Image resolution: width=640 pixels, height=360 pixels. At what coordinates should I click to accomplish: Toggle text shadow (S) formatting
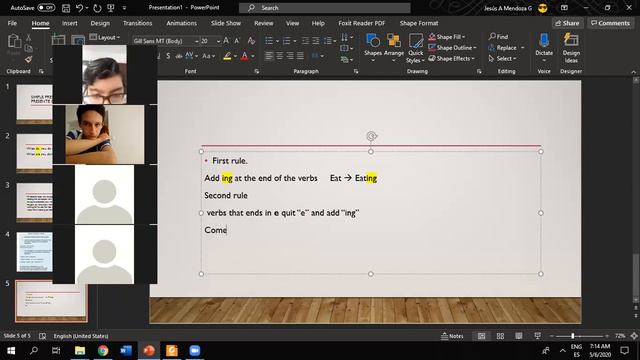(168, 56)
